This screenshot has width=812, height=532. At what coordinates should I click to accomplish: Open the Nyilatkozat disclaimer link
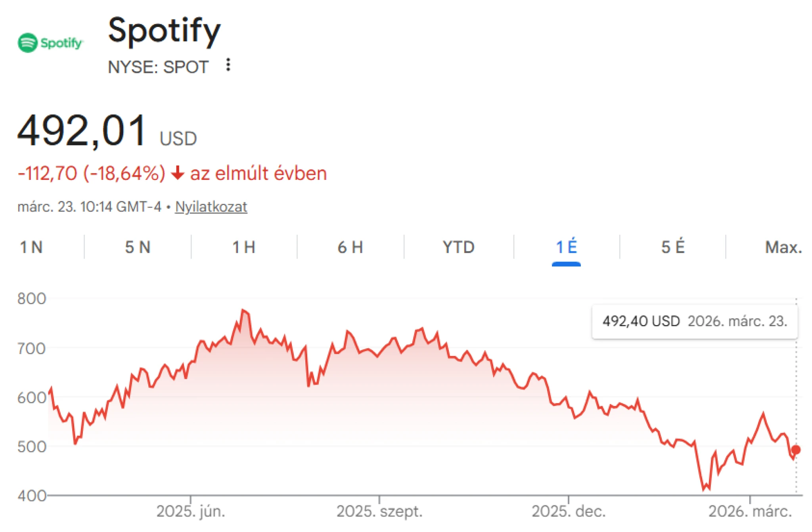pyautogui.click(x=211, y=206)
